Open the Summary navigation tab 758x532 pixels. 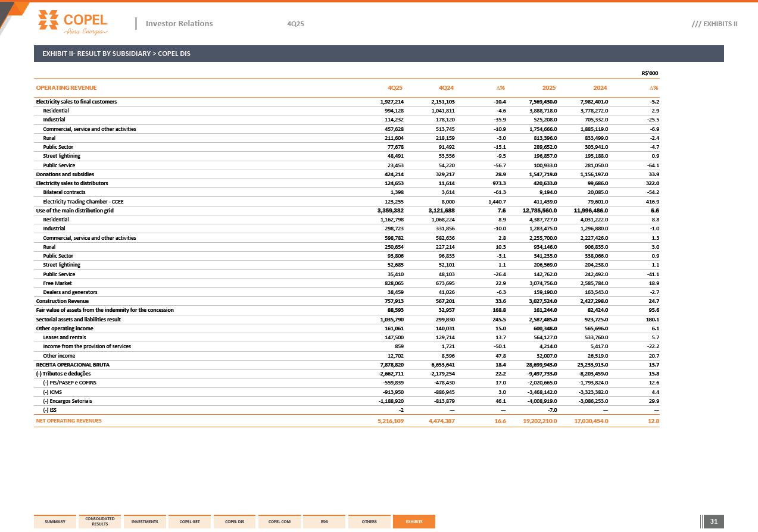(55, 522)
